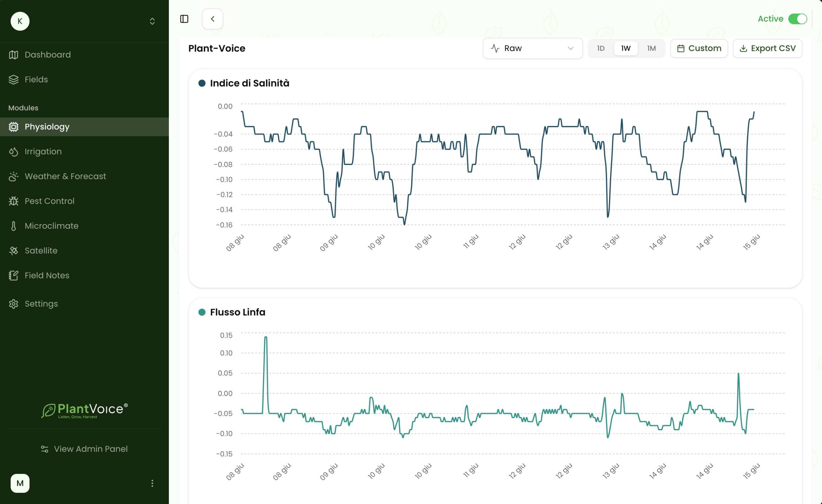Toggle the sidebar panel icon
Viewport: 822px width, 504px height.
click(184, 19)
